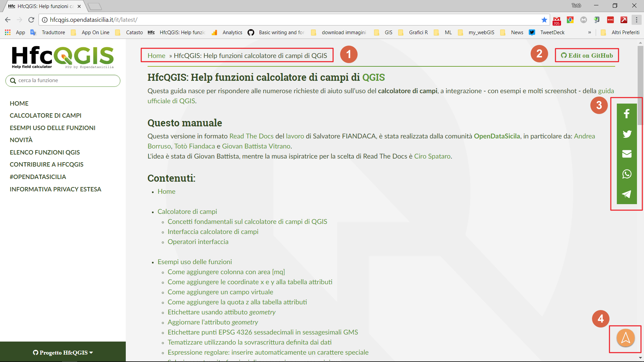Expand Progetto HfcQGIS footer dropdown
Screen dimensions: 644x362
63,352
